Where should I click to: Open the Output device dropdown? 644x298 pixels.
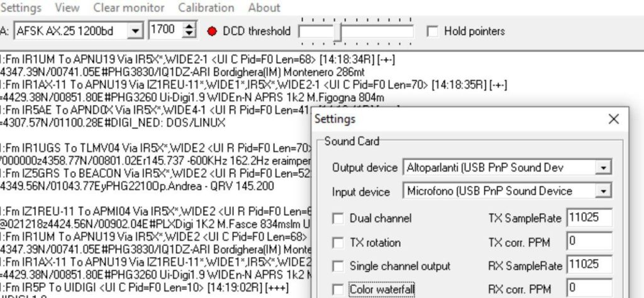pos(603,167)
